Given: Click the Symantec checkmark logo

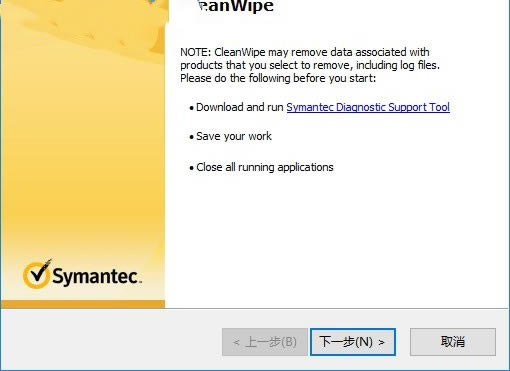Looking at the screenshot, I should coord(37,274).
